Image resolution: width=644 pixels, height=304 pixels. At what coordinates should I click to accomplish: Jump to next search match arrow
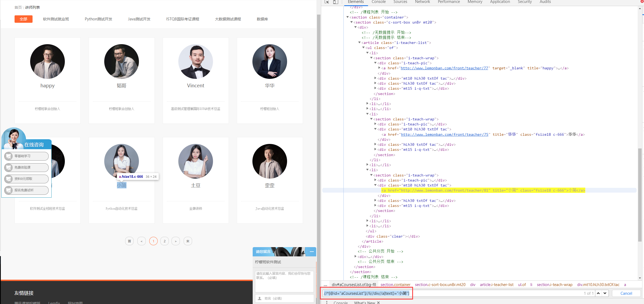click(605, 293)
